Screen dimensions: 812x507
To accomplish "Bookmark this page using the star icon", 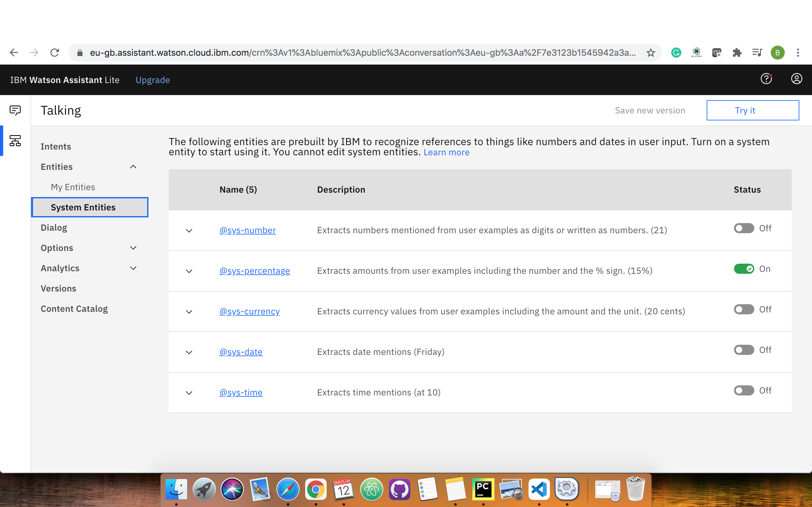I will (651, 52).
